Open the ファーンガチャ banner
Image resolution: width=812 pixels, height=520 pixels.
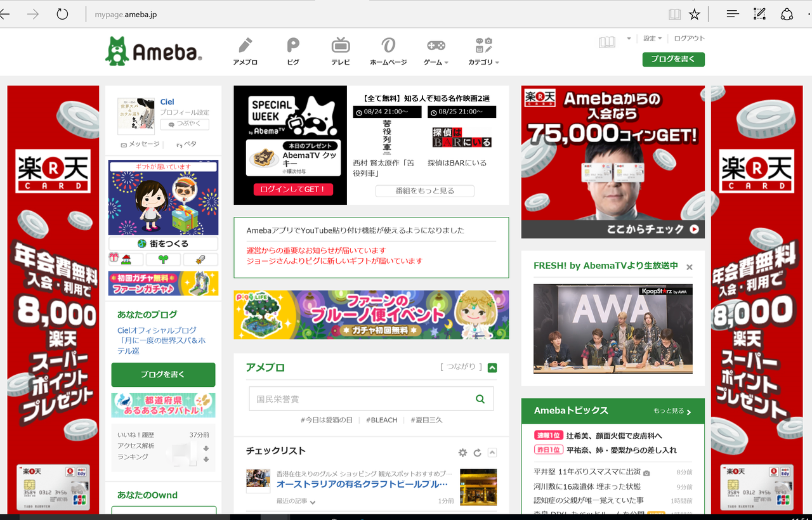[163, 283]
